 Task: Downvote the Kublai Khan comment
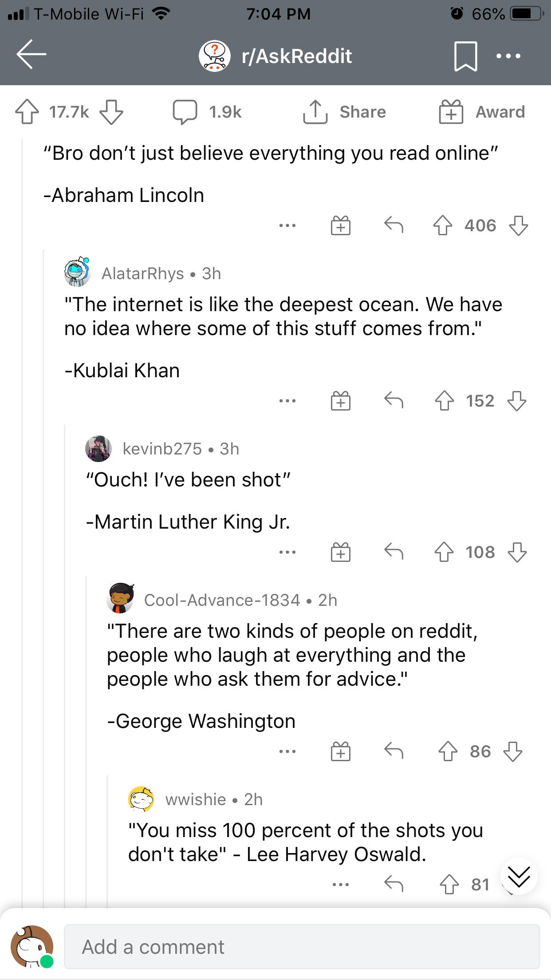[x=517, y=401]
